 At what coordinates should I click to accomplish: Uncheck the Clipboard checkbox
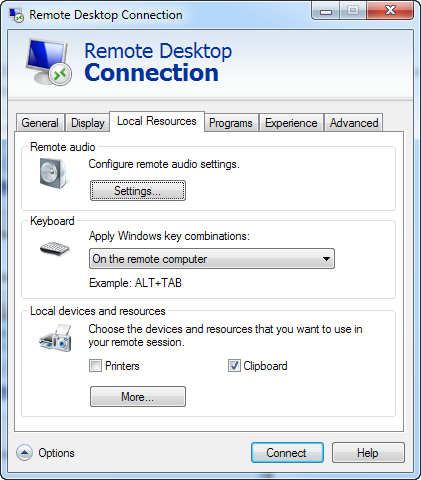234,366
